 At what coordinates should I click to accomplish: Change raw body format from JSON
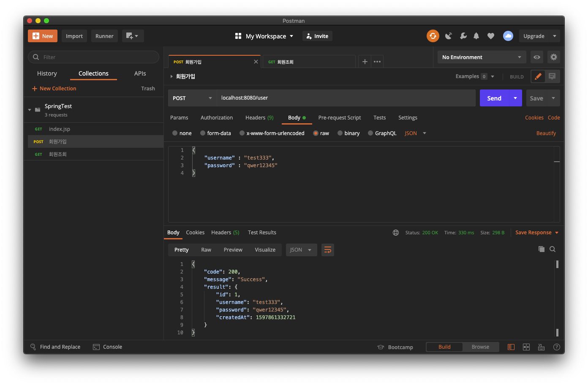click(x=416, y=133)
